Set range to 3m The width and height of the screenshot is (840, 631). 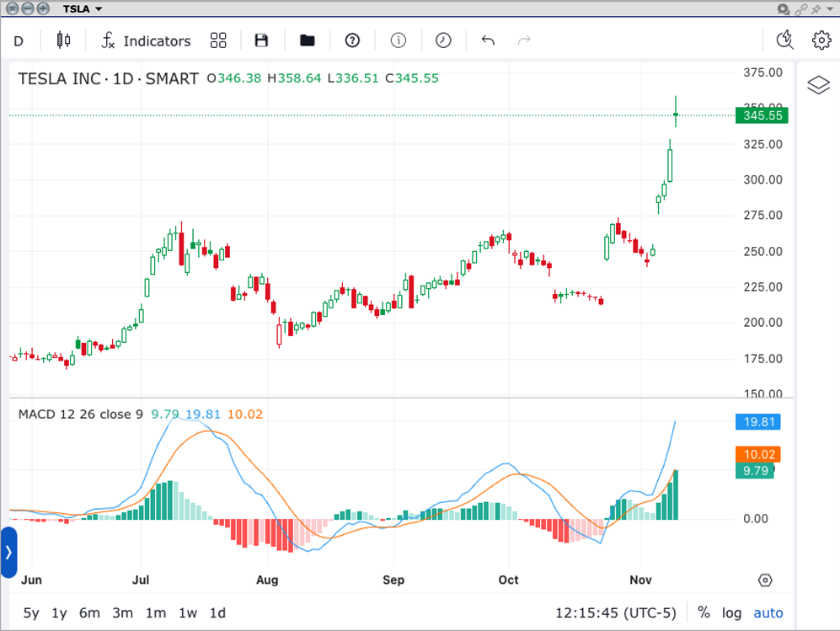[x=123, y=612]
